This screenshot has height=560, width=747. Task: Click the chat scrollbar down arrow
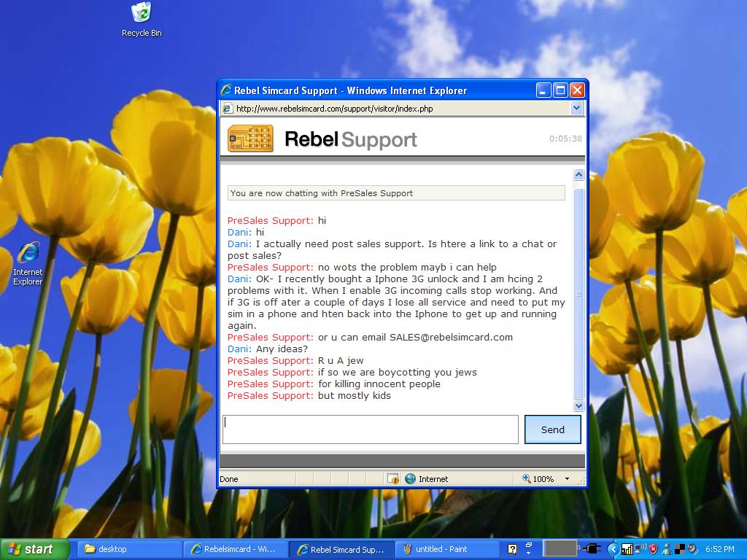click(x=578, y=405)
